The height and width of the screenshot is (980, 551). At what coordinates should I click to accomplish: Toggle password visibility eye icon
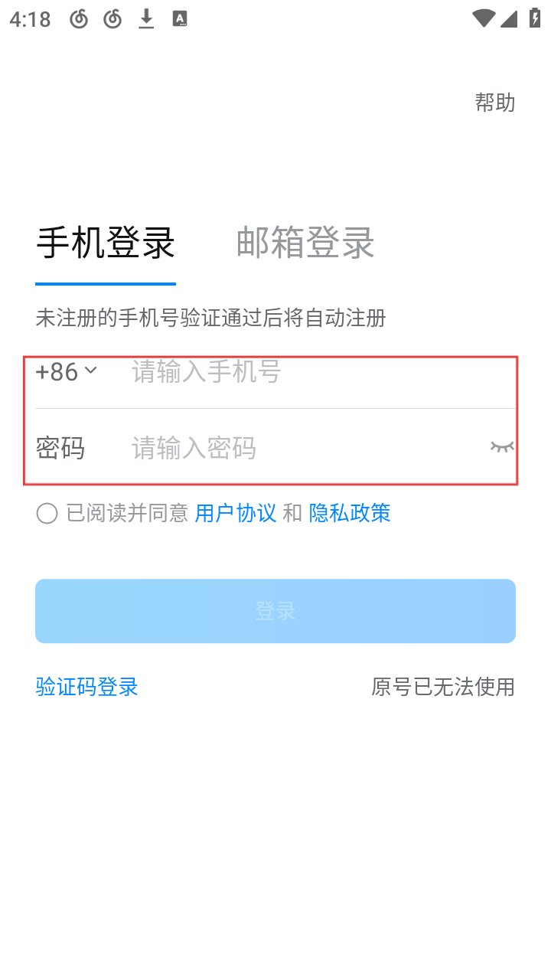tap(501, 446)
